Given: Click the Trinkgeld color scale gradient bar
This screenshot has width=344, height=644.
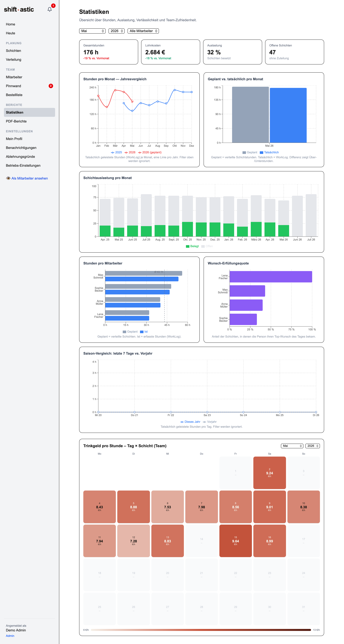Looking at the screenshot, I should point(201,630).
